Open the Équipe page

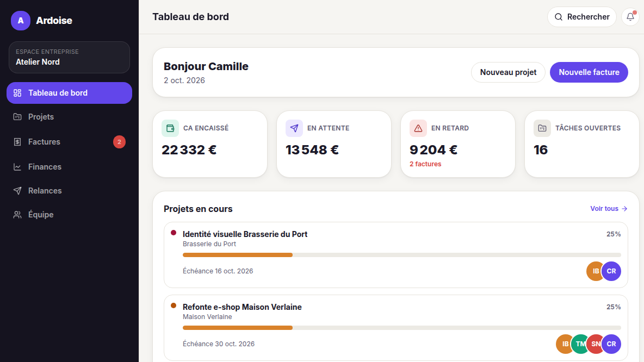pos(70,215)
